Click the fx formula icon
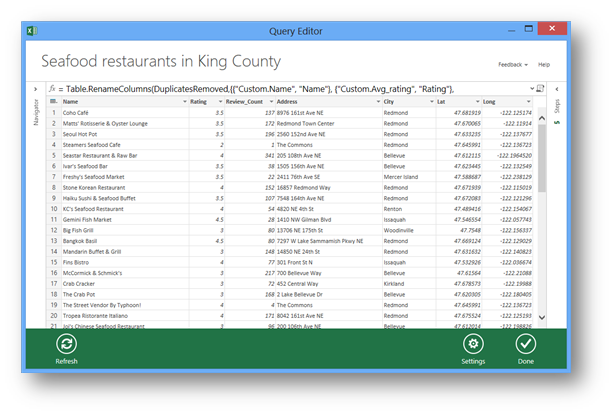This screenshot has height=415, width=613. pos(52,89)
